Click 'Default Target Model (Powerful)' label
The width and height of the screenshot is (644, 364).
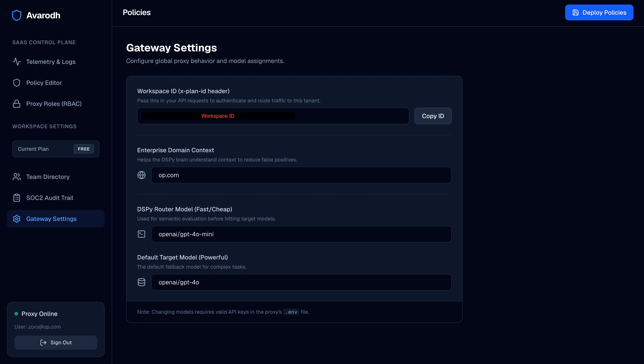182,257
